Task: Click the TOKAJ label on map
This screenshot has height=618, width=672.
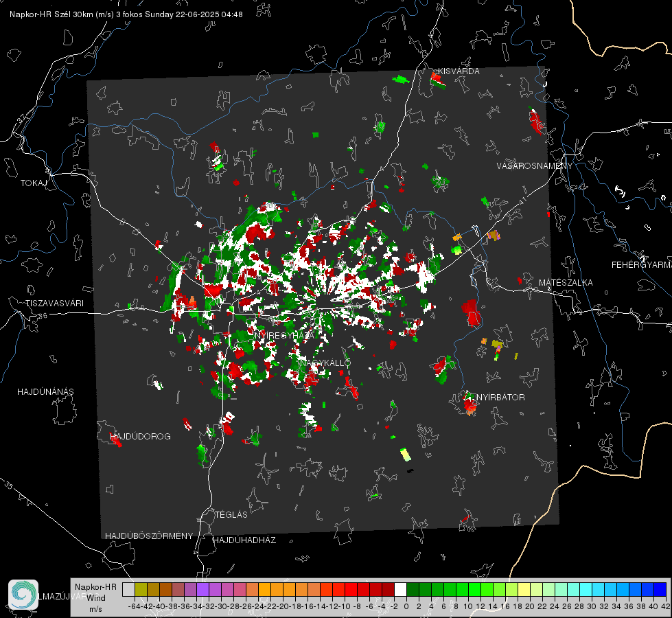Action: pos(34,183)
